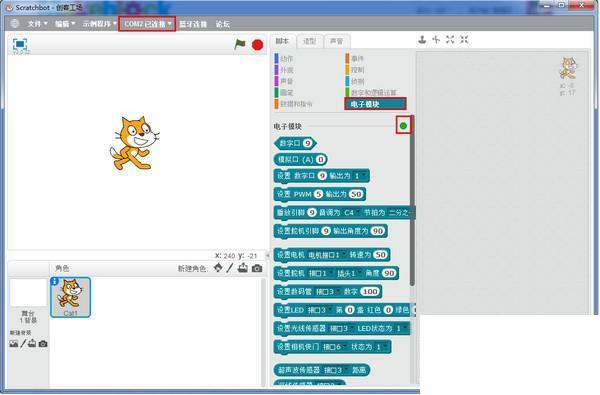Start the program with the green flag
This screenshot has width=600, height=395.
click(x=240, y=44)
